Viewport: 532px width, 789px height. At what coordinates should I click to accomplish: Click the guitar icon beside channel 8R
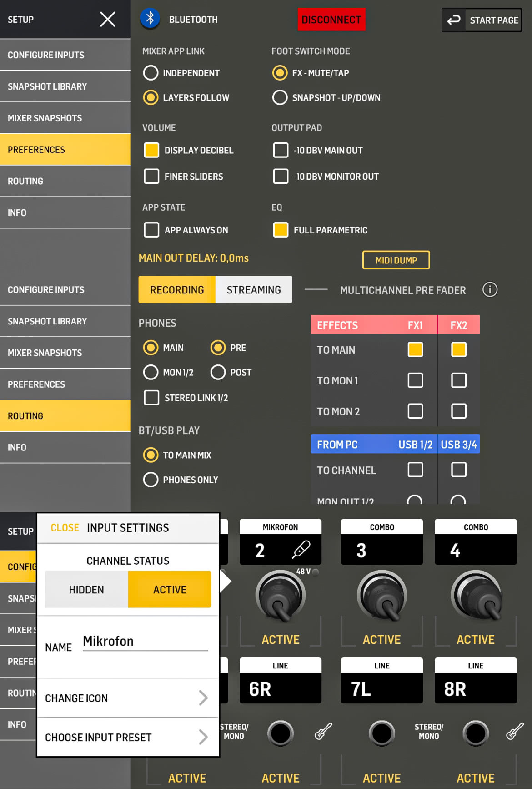click(x=515, y=732)
